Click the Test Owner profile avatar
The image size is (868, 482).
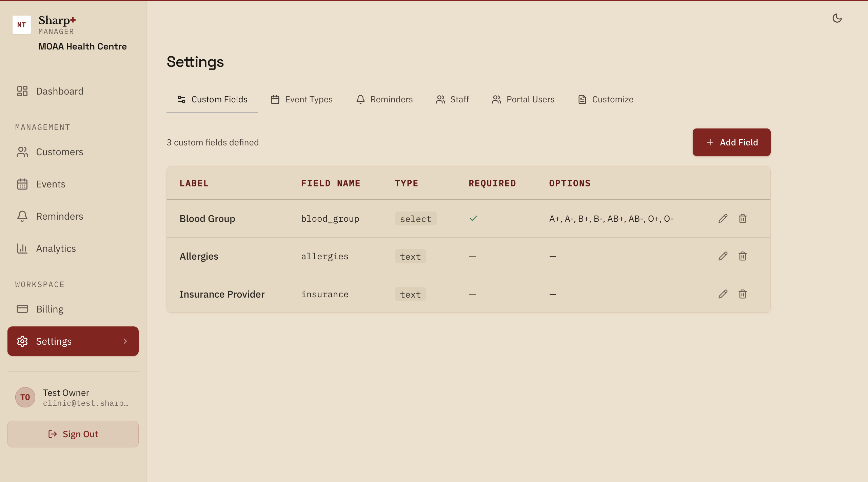tap(25, 397)
